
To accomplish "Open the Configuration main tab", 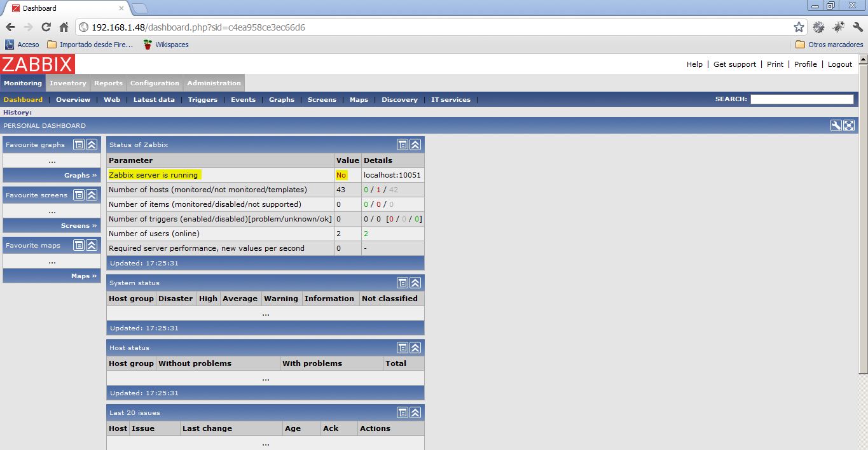I will pyautogui.click(x=155, y=83).
